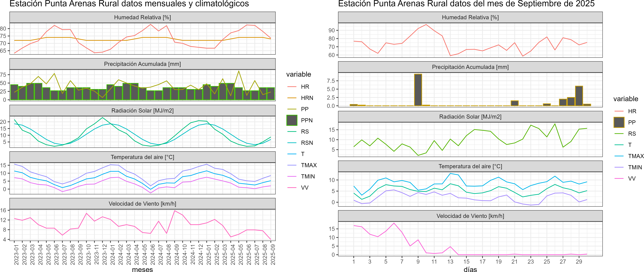Click the 2024-09 x-axis month label

[x=177, y=254]
